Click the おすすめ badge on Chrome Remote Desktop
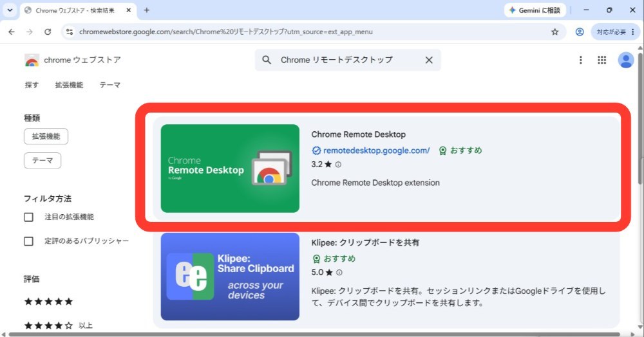 460,150
